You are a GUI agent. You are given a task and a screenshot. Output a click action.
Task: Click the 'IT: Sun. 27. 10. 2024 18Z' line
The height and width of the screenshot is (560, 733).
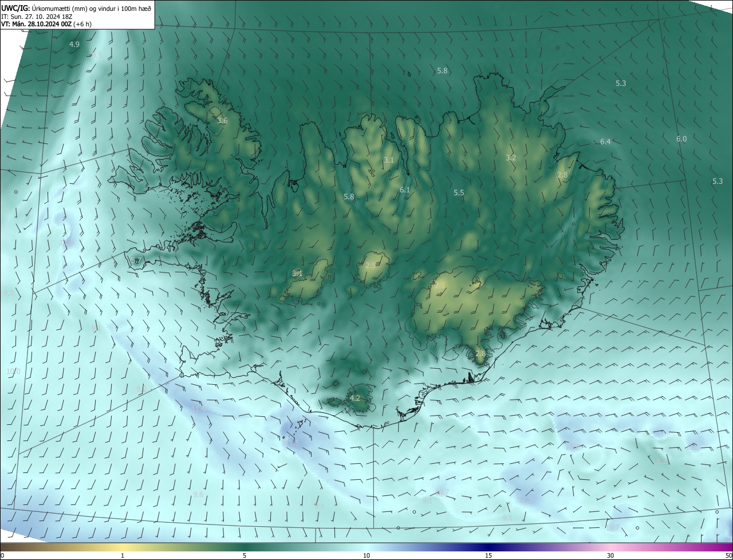(37, 17)
